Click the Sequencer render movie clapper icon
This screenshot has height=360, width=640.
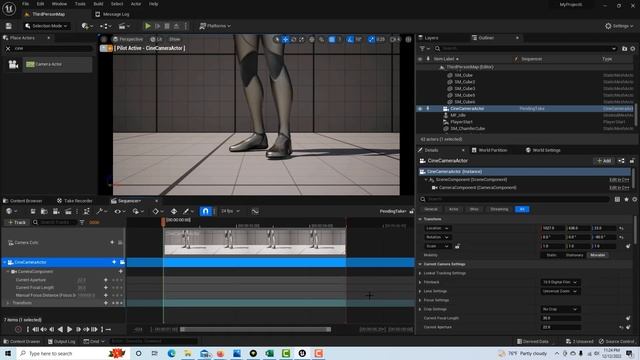click(x=69, y=211)
